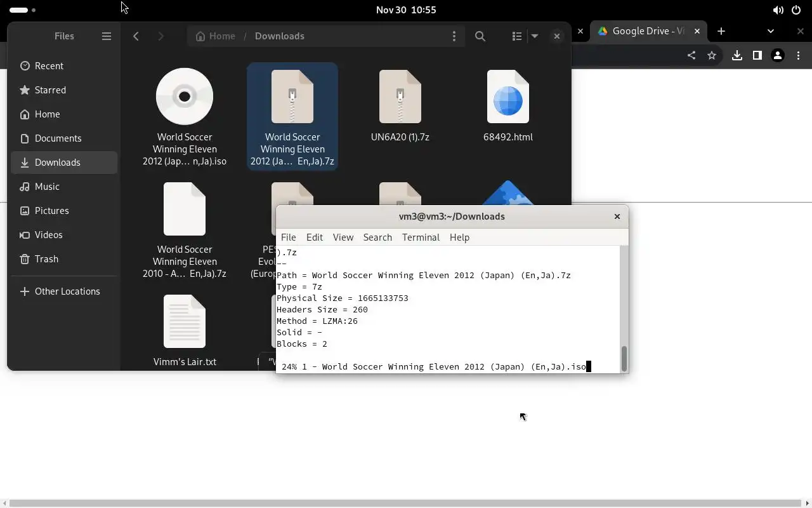Open the Terminal menu
This screenshot has height=508, width=812.
click(x=421, y=237)
